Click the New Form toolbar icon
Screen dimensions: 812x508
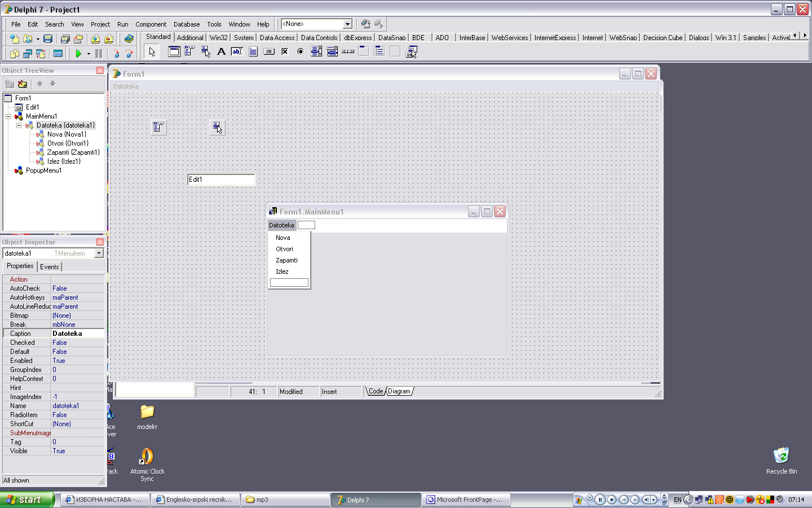(x=58, y=54)
